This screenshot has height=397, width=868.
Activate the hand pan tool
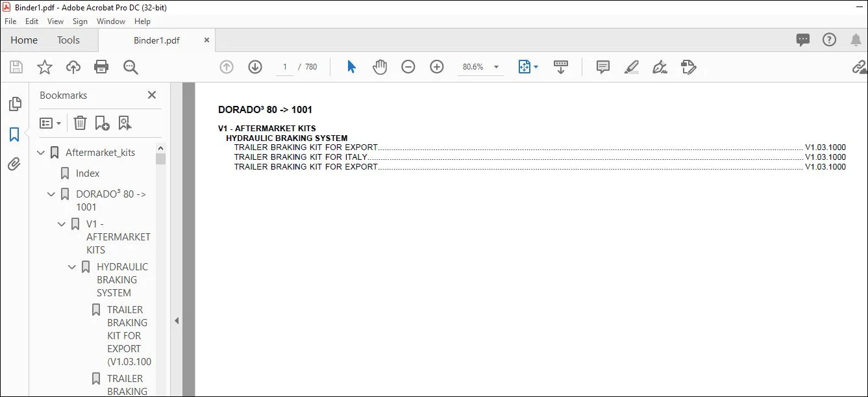click(x=380, y=67)
